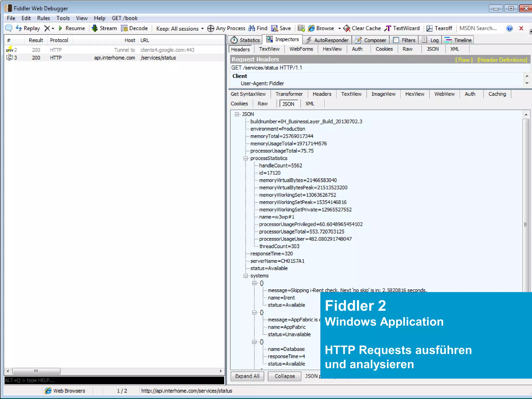Click the Tearoff icon

[430, 28]
